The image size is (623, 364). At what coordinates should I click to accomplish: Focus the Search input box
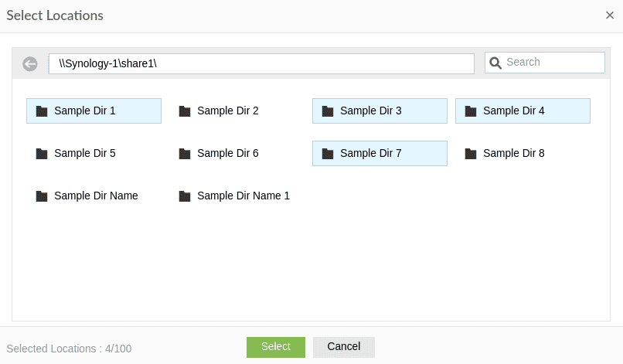pos(553,63)
